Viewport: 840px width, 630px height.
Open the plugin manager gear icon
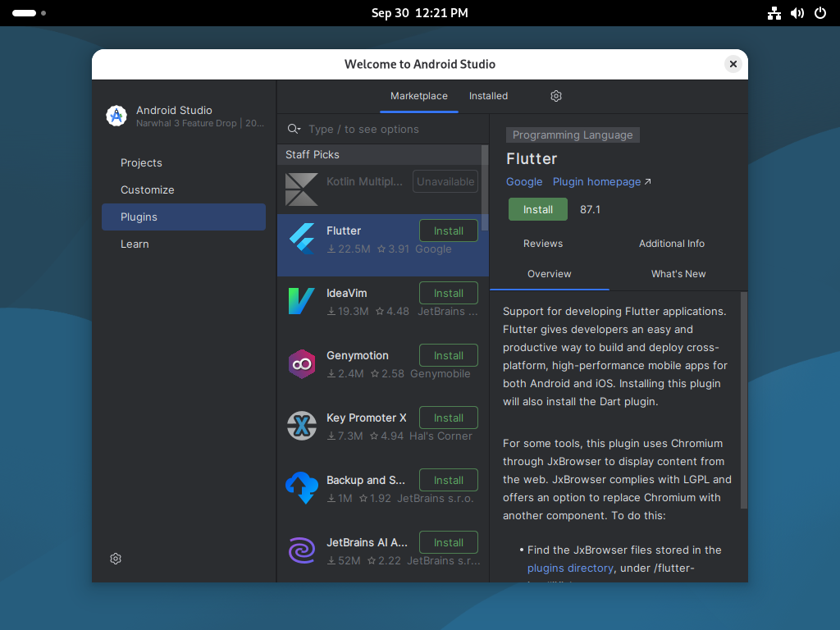click(555, 96)
